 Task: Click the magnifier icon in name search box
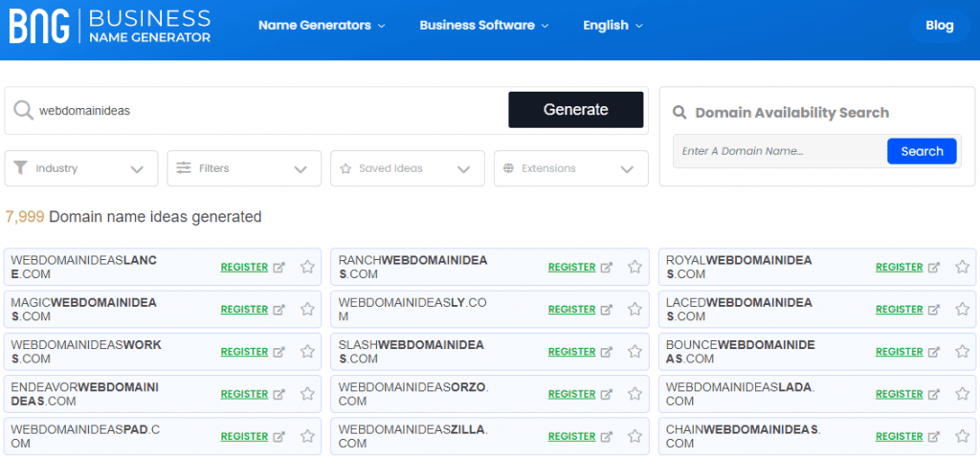pyautogui.click(x=23, y=110)
